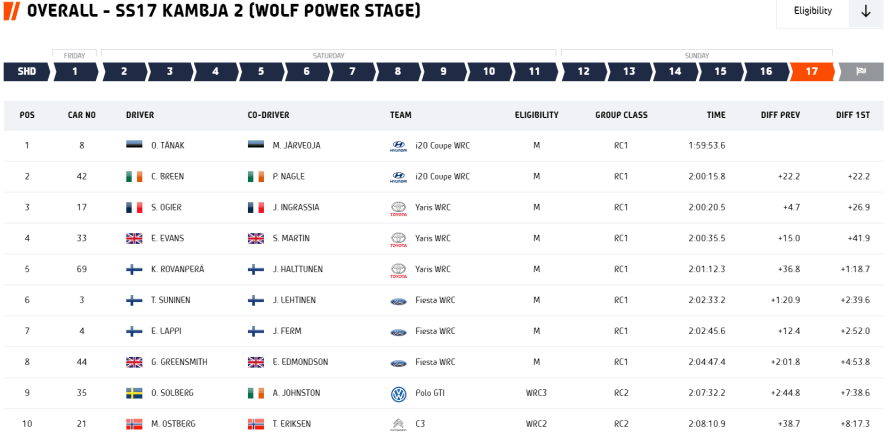Click Hyundai logo in Tänak's row
This screenshot has height=432, width=888.
tap(398, 146)
